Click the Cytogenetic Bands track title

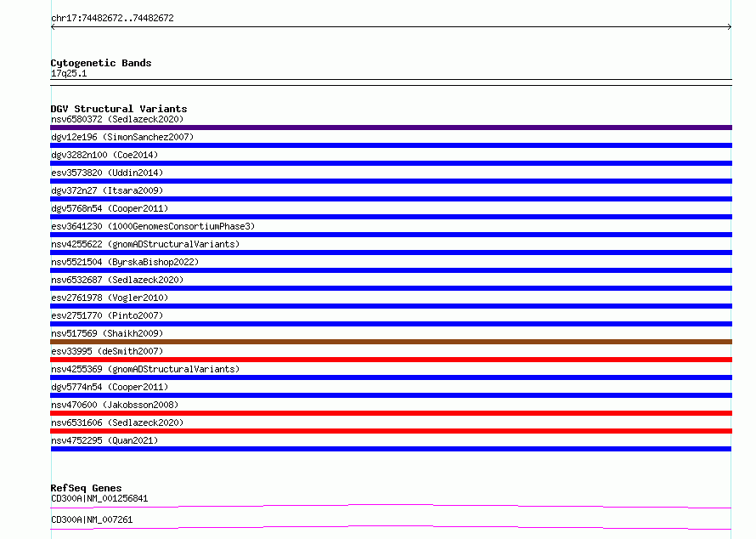101,63
